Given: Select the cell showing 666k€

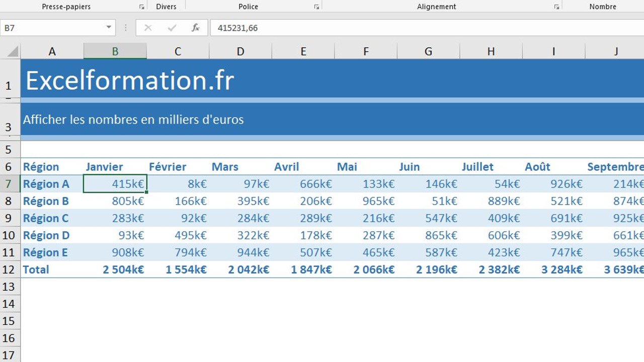Looking at the screenshot, I should (x=303, y=184).
